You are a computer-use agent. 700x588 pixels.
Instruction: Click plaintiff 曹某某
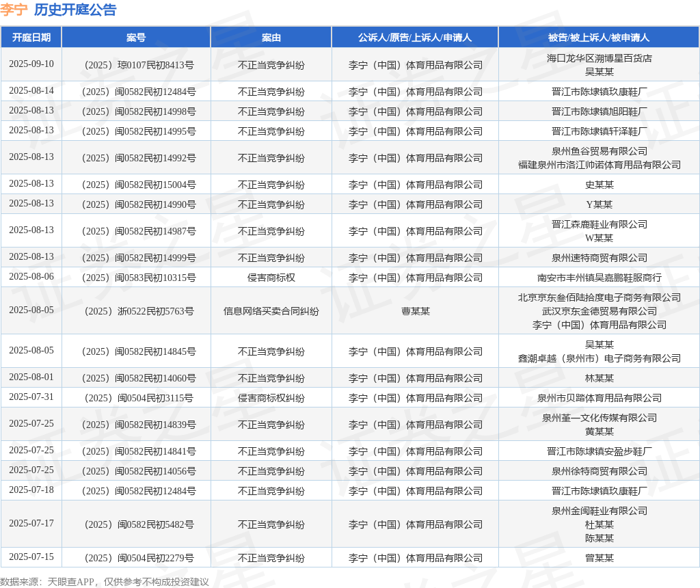[x=415, y=311]
